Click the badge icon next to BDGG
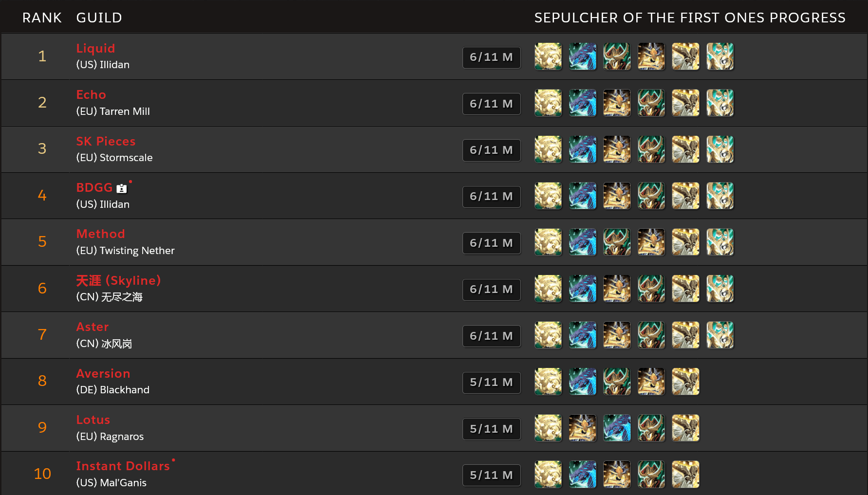Image resolution: width=868 pixels, height=495 pixels. (x=122, y=188)
